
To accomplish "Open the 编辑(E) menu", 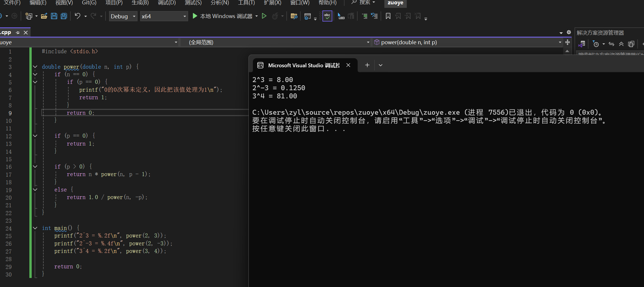I will point(38,3).
